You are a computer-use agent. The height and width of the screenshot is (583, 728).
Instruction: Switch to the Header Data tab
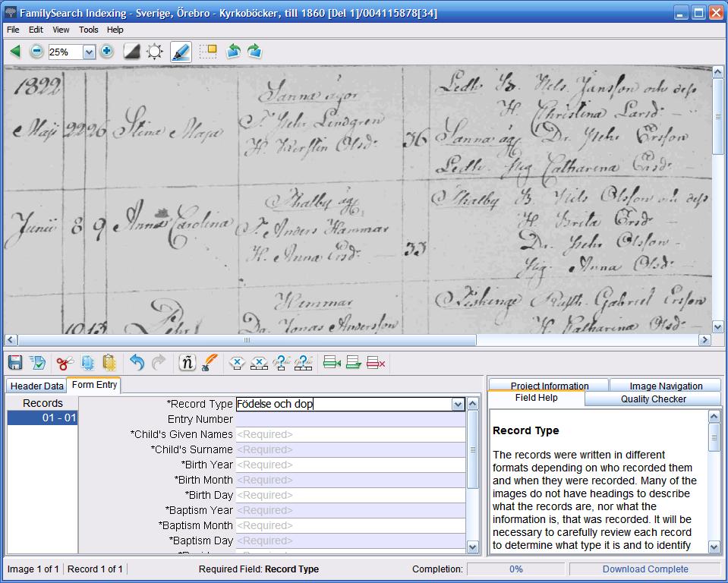36,386
